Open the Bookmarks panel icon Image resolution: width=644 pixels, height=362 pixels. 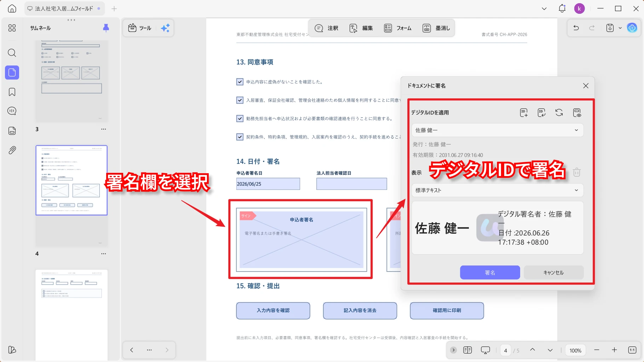pos(12,92)
